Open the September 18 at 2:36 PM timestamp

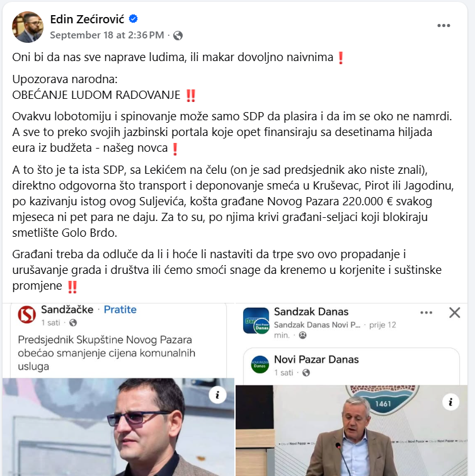tap(107, 35)
